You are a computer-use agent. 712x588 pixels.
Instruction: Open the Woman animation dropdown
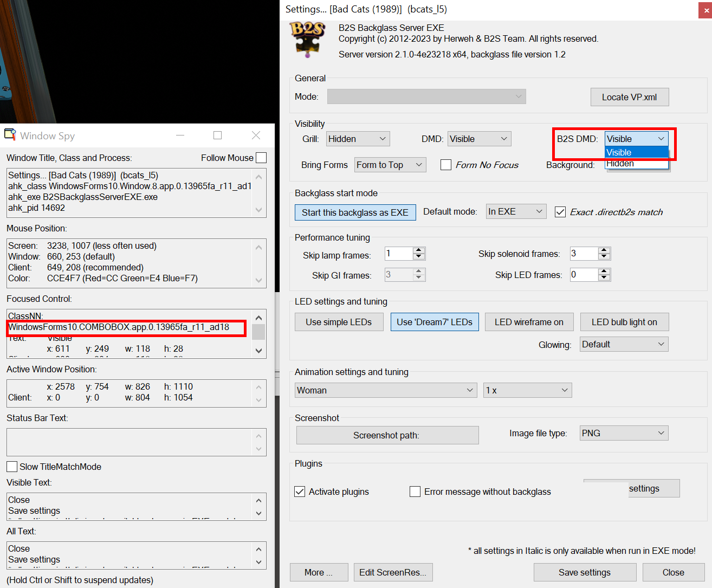pyautogui.click(x=386, y=390)
